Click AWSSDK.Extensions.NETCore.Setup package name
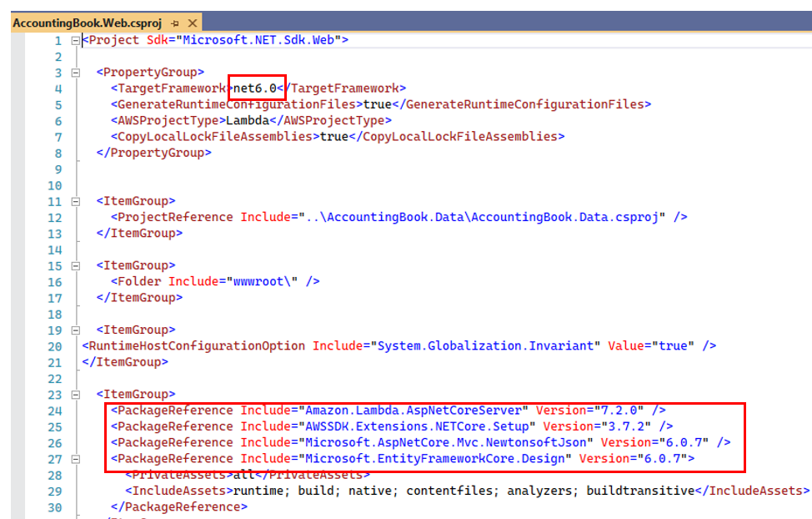Screen dimensions: 812x519 click(x=417, y=426)
